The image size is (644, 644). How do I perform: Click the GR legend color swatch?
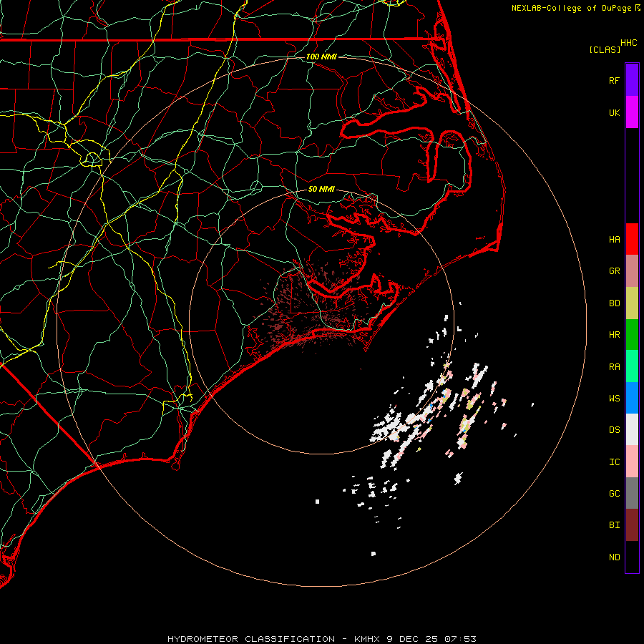pos(632,271)
